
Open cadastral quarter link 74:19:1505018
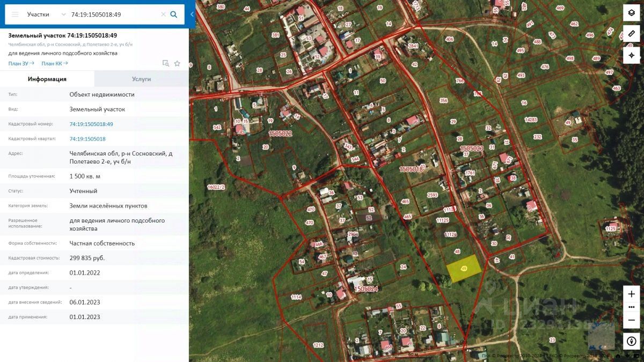point(87,139)
